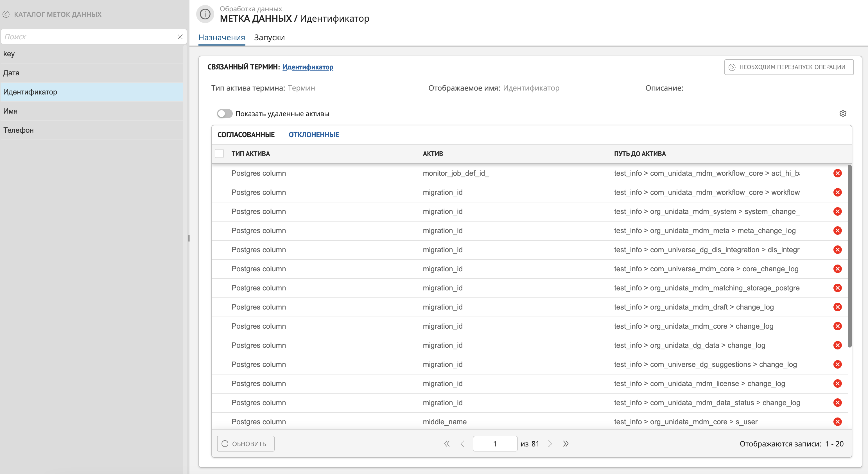Select the Дата data label

pos(92,73)
